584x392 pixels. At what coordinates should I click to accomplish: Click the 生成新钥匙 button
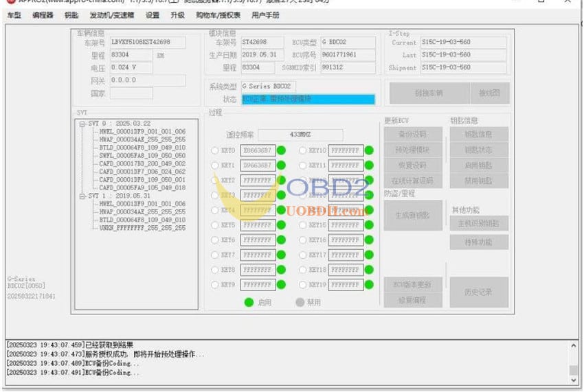(x=413, y=216)
